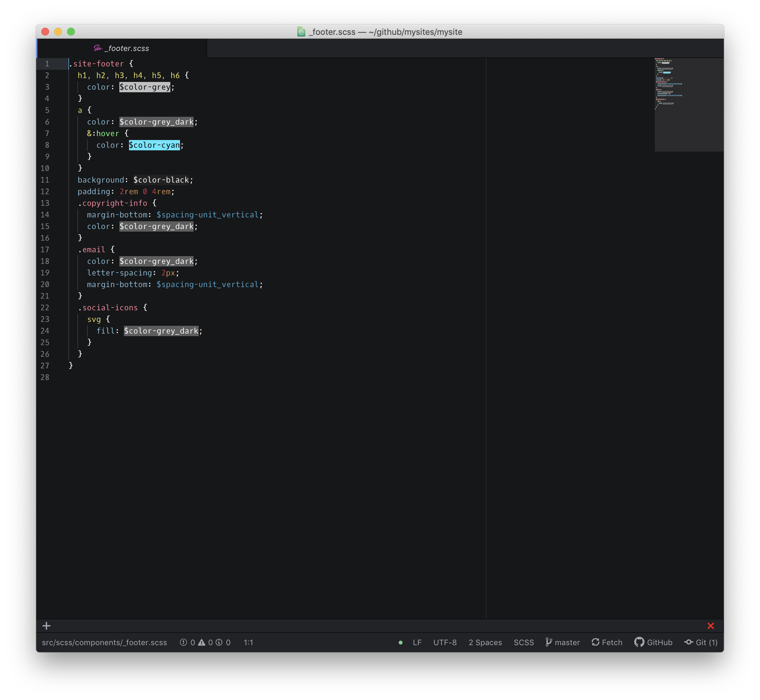This screenshot has height=700, width=760.
Task: Click the green status dot indicator
Action: click(400, 643)
